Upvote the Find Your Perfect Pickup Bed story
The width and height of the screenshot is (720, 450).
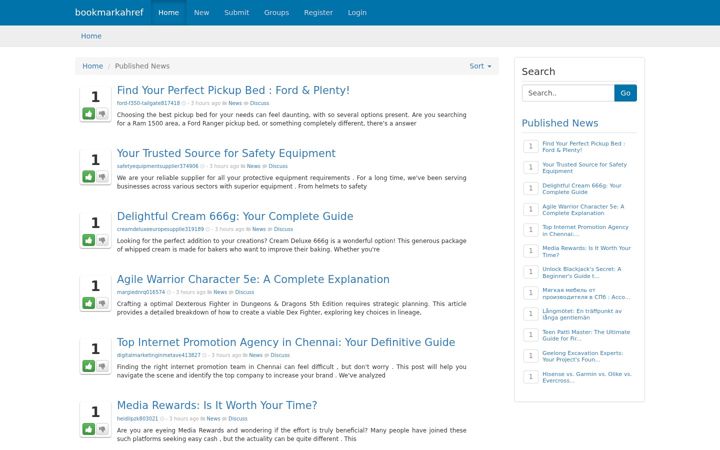(89, 113)
